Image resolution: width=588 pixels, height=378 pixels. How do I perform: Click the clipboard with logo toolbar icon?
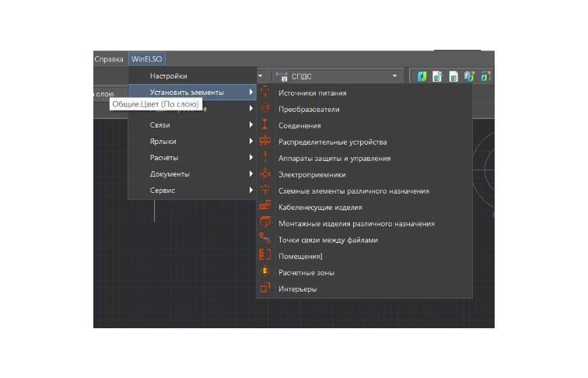(470, 76)
